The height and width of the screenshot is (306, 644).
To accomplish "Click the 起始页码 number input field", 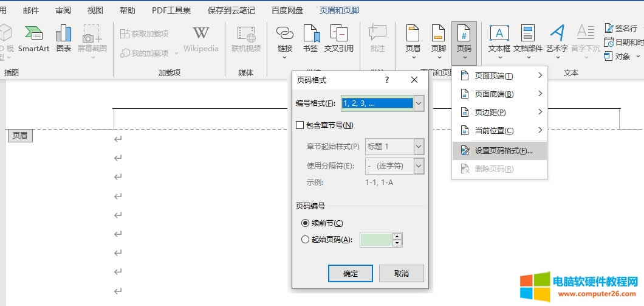I will coord(376,240).
